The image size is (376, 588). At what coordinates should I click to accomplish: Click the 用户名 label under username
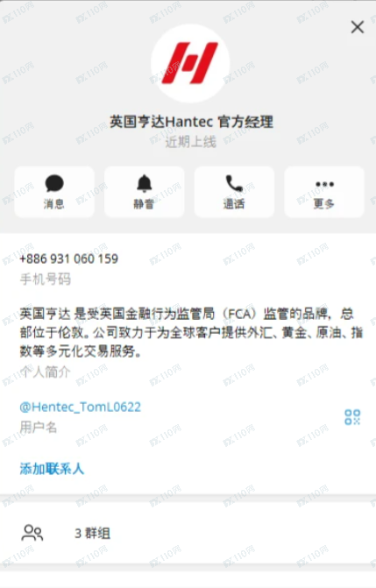(x=39, y=427)
